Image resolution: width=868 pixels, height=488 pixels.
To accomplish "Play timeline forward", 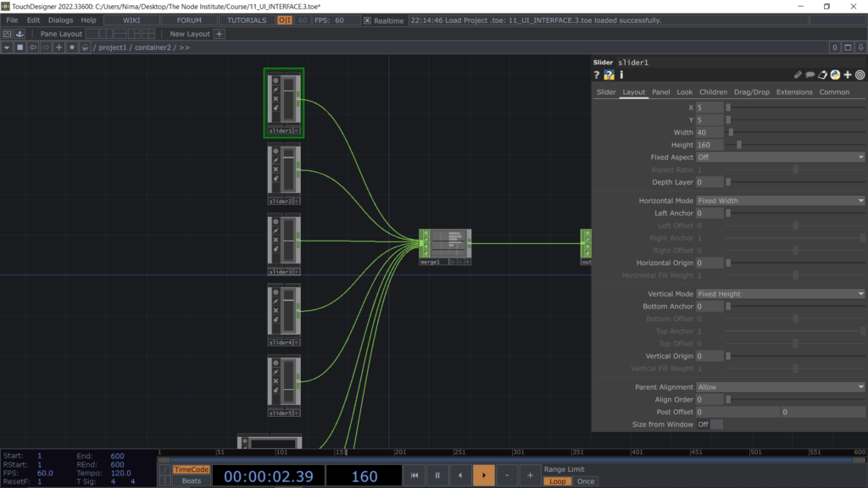I will point(484,475).
